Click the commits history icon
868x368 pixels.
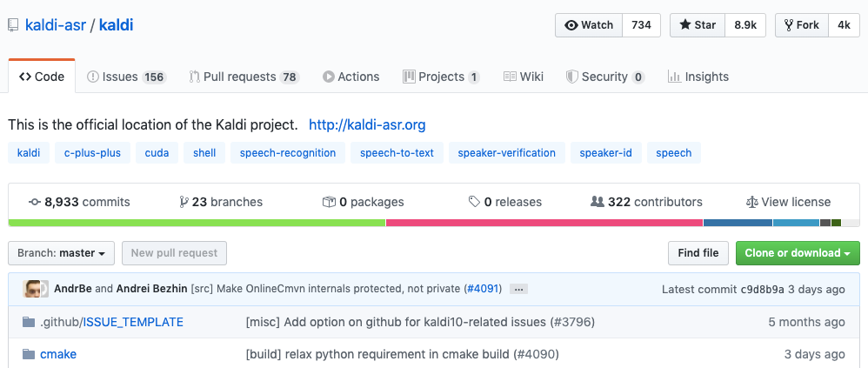point(35,202)
